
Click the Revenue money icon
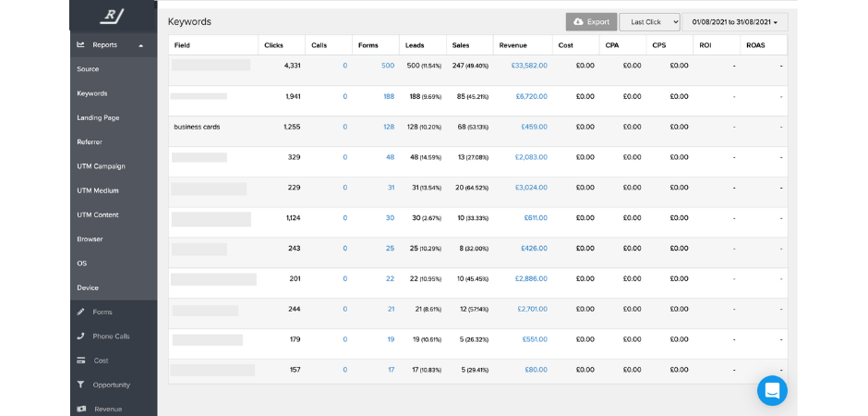[81, 409]
